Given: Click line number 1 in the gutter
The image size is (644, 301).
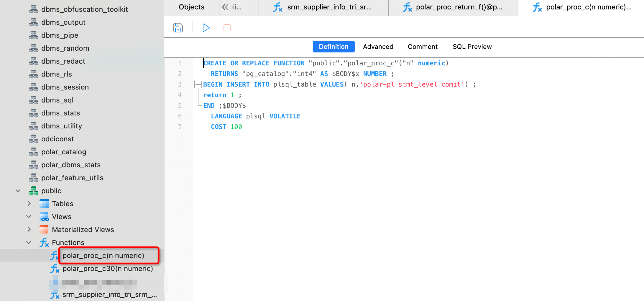Looking at the screenshot, I should [180, 63].
